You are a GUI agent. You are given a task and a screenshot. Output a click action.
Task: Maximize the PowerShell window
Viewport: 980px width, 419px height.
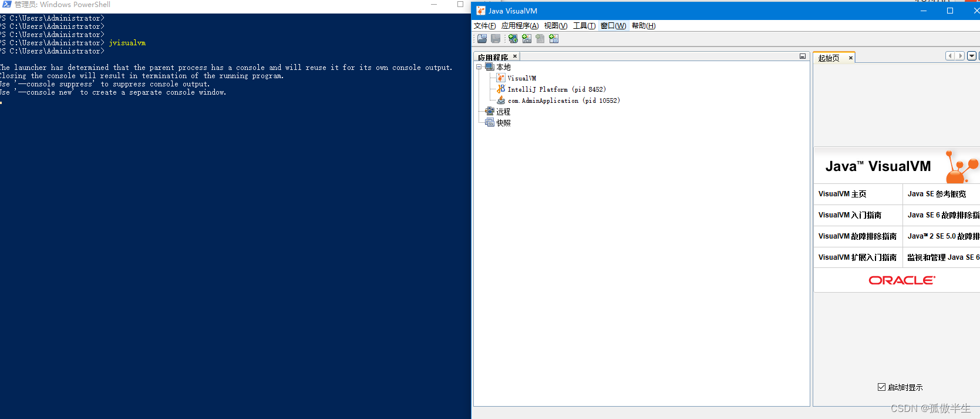(x=460, y=4)
